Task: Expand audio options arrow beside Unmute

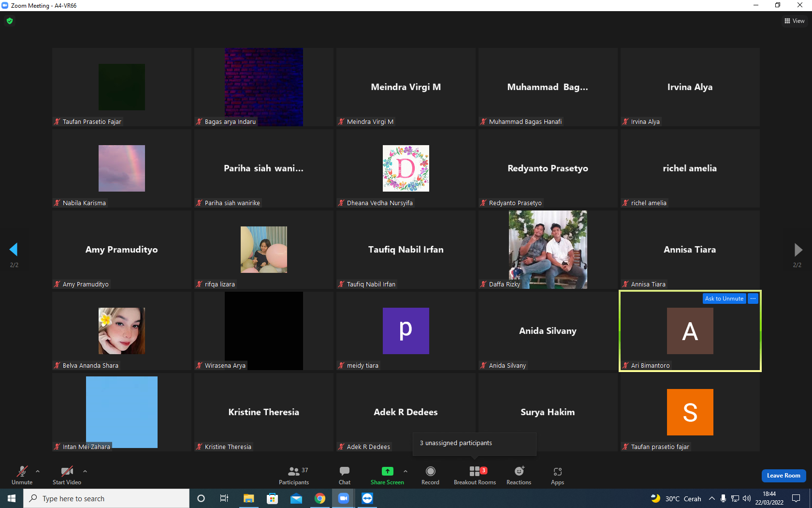Action: pyautogui.click(x=38, y=471)
